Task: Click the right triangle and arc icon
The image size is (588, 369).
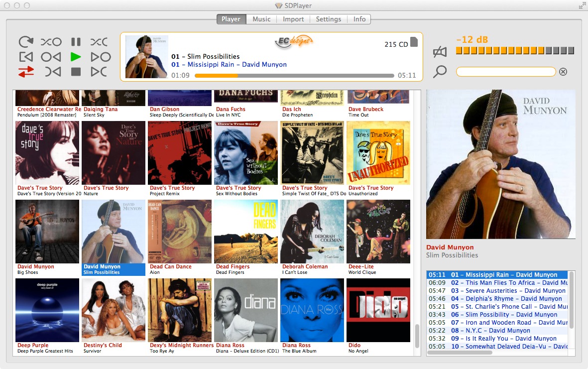Action: coord(99,72)
